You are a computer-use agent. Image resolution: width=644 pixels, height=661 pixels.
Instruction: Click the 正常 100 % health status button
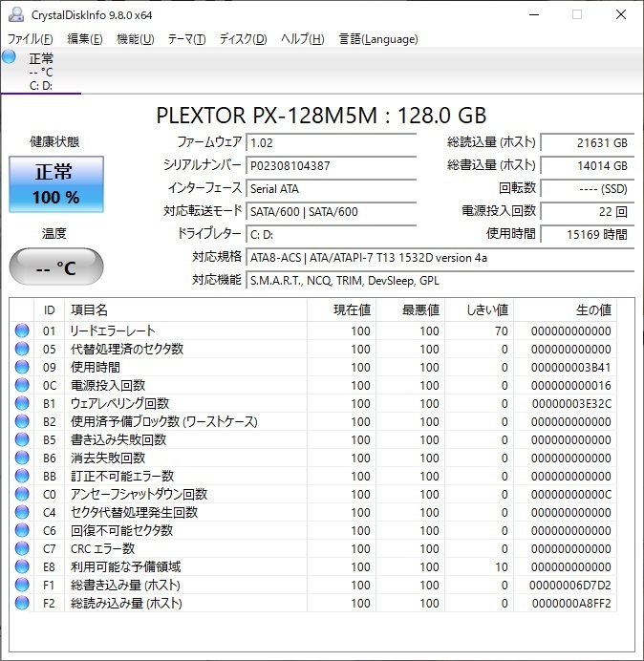point(56,184)
